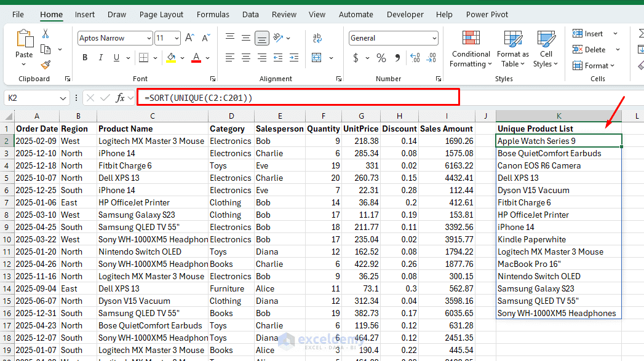Apply Accounting dollar format
This screenshot has width=644, height=361.
coord(356,57)
